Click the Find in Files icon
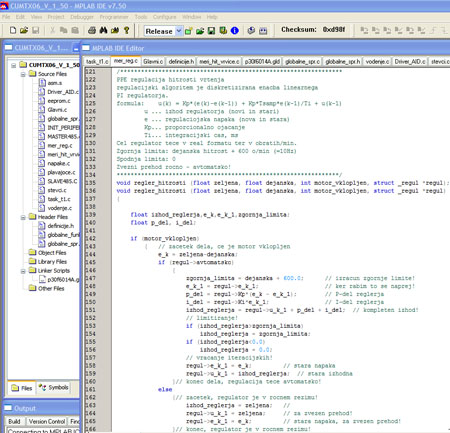Viewport: 450px width, 433px height. pyautogui.click(x=115, y=30)
